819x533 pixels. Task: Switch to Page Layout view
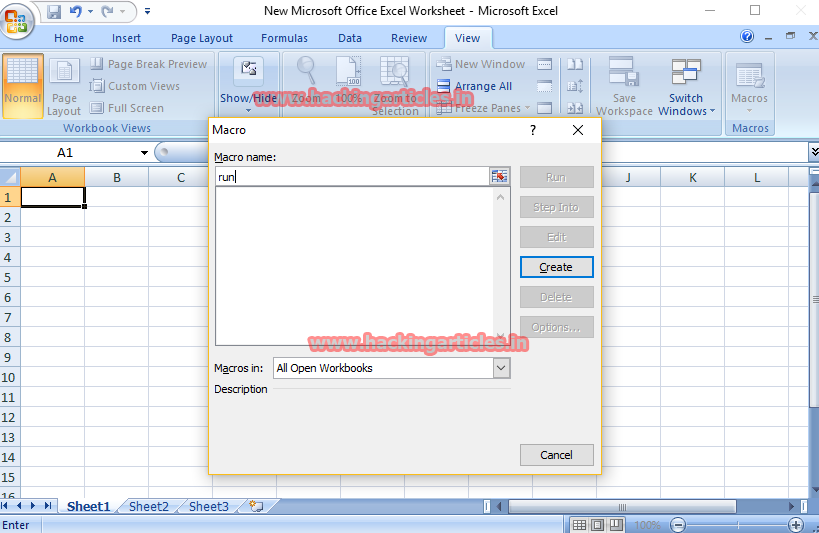click(x=64, y=86)
